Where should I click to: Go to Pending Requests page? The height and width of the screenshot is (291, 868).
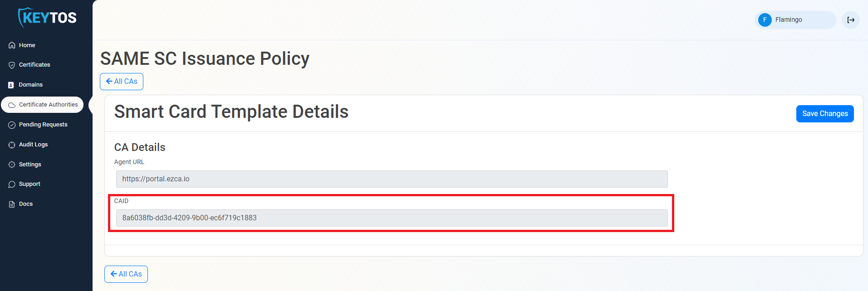click(x=43, y=125)
